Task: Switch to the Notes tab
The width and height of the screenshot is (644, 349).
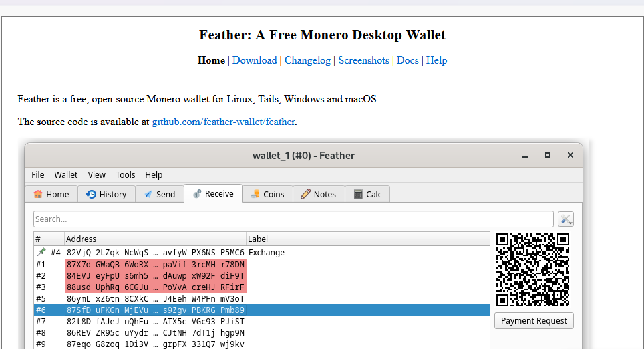Action: (319, 194)
